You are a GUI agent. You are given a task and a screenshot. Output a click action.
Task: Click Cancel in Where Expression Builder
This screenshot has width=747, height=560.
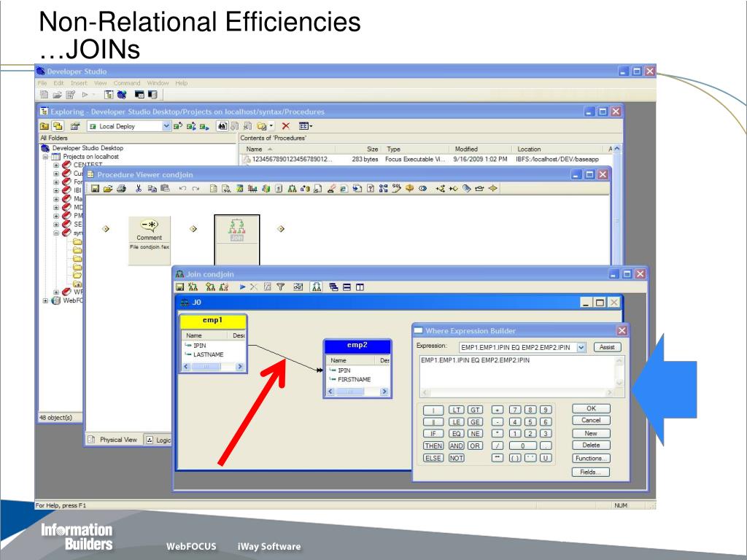(x=591, y=421)
